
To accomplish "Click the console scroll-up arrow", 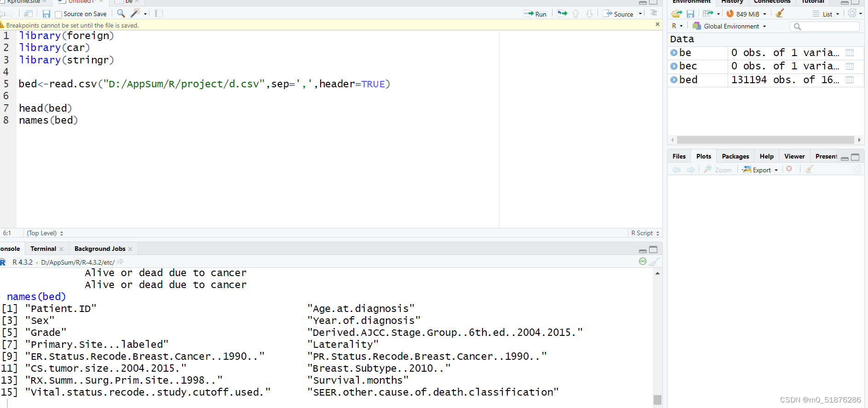I will pos(657,273).
